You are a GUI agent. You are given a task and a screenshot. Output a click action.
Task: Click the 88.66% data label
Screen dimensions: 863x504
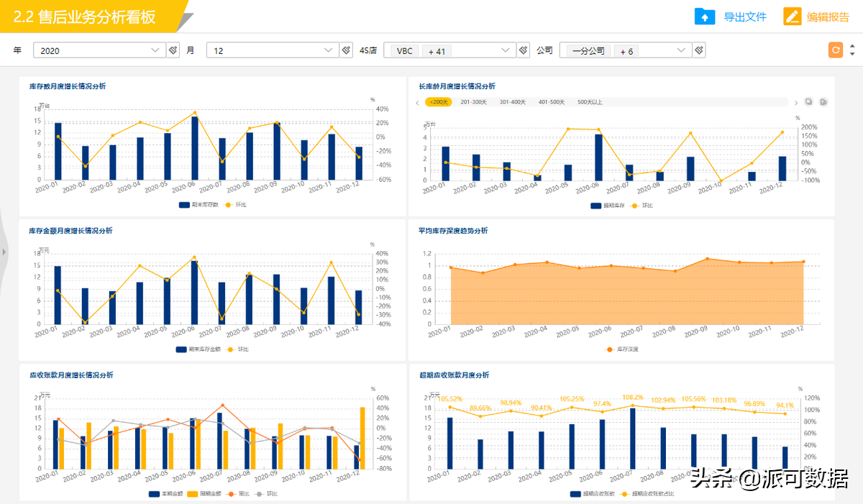(480, 408)
